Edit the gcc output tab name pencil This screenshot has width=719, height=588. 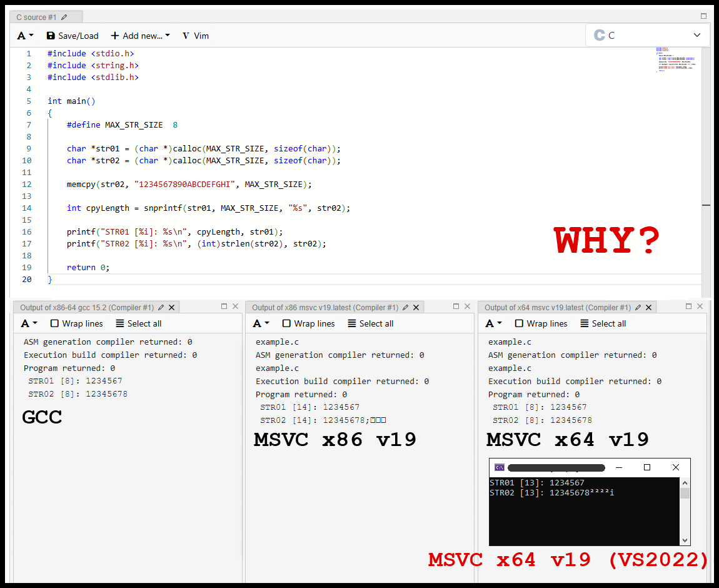[161, 307]
